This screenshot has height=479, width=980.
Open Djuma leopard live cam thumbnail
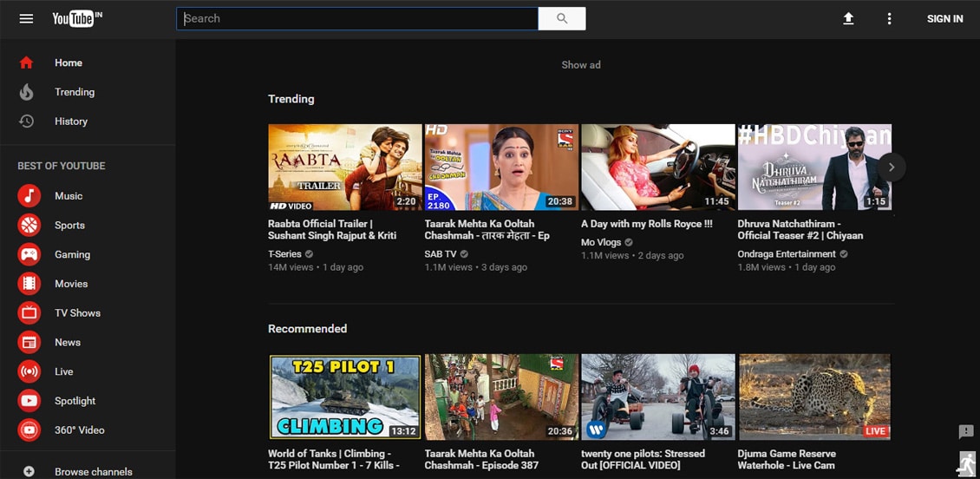(814, 397)
